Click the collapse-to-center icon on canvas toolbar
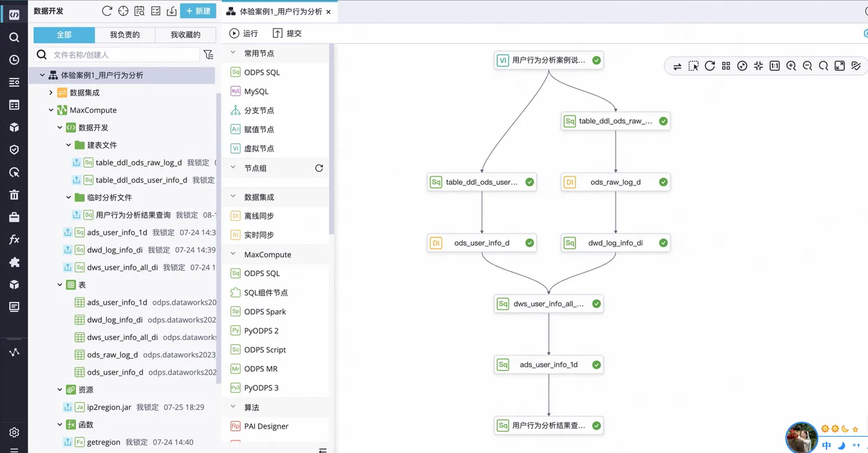This screenshot has height=453, width=868. 758,66
